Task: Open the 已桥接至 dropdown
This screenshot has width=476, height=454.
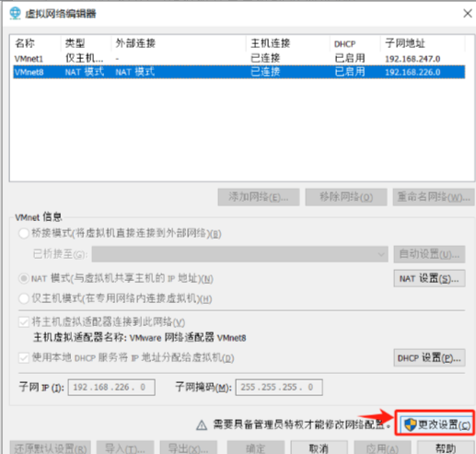Action: click(239, 254)
